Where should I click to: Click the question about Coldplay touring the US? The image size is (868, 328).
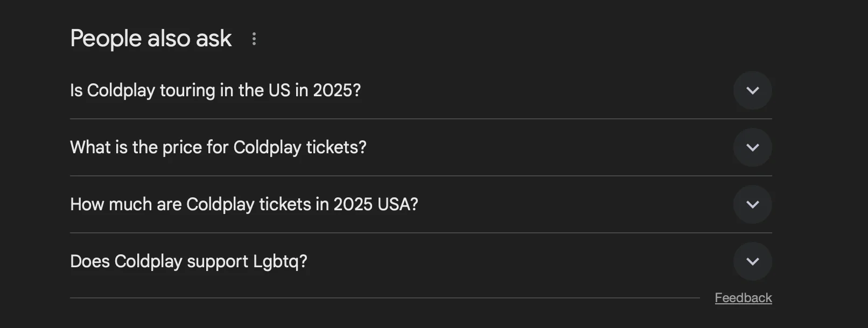coord(215,90)
